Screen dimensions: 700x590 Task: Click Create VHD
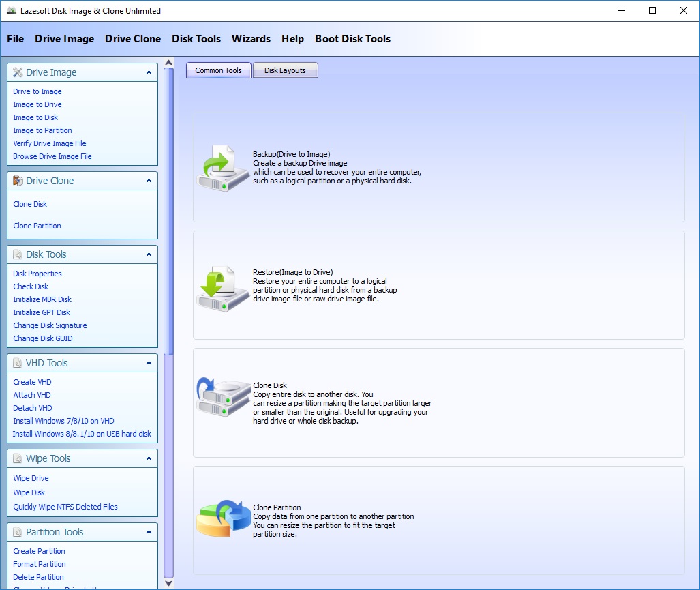(32, 382)
